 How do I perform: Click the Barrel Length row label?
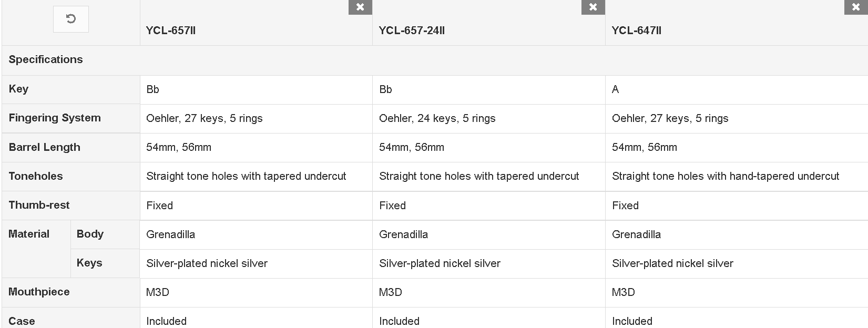(x=45, y=147)
